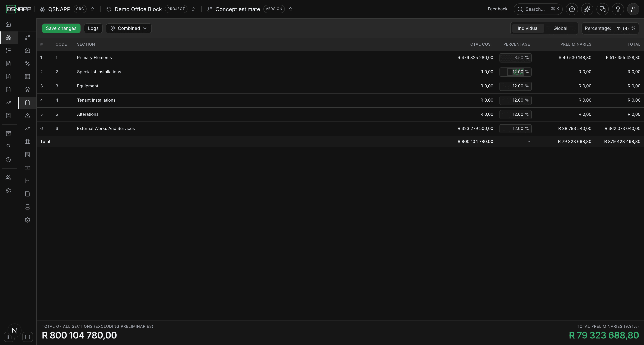Open the table grid icon in second sidebar
The width and height of the screenshot is (644, 345).
[27, 76]
